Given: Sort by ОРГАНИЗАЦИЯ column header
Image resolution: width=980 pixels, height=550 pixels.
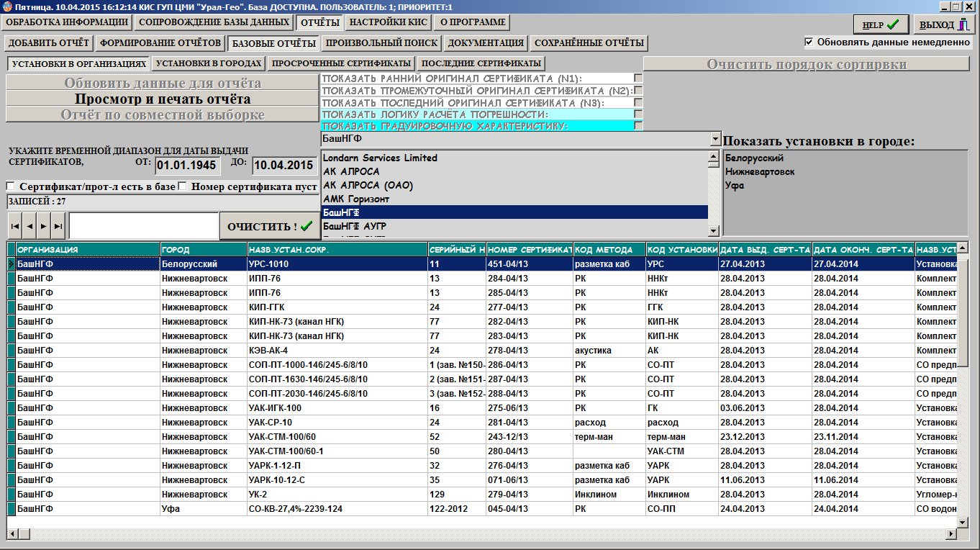Looking at the screenshot, I should [x=88, y=249].
